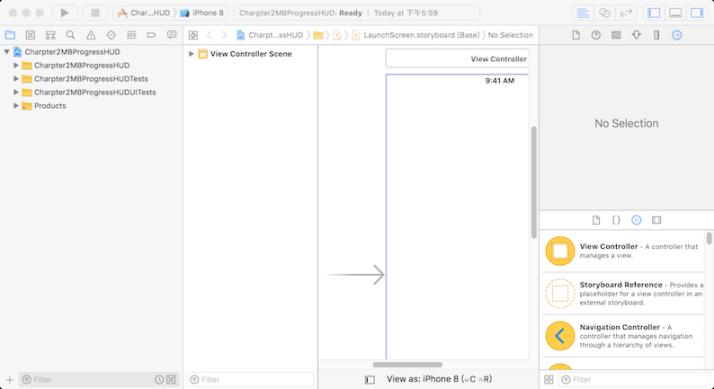Toggle the Navigator panel visibility

654,13
